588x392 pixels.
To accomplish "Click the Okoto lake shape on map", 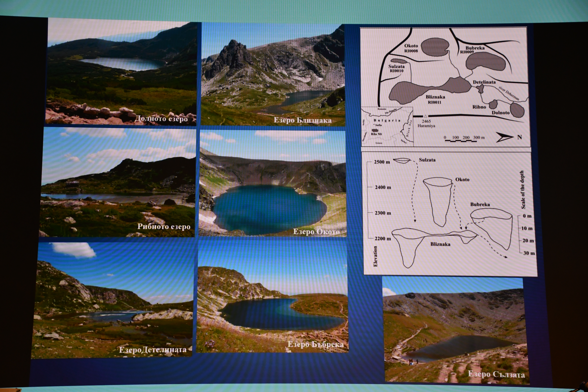I will 435,47.
